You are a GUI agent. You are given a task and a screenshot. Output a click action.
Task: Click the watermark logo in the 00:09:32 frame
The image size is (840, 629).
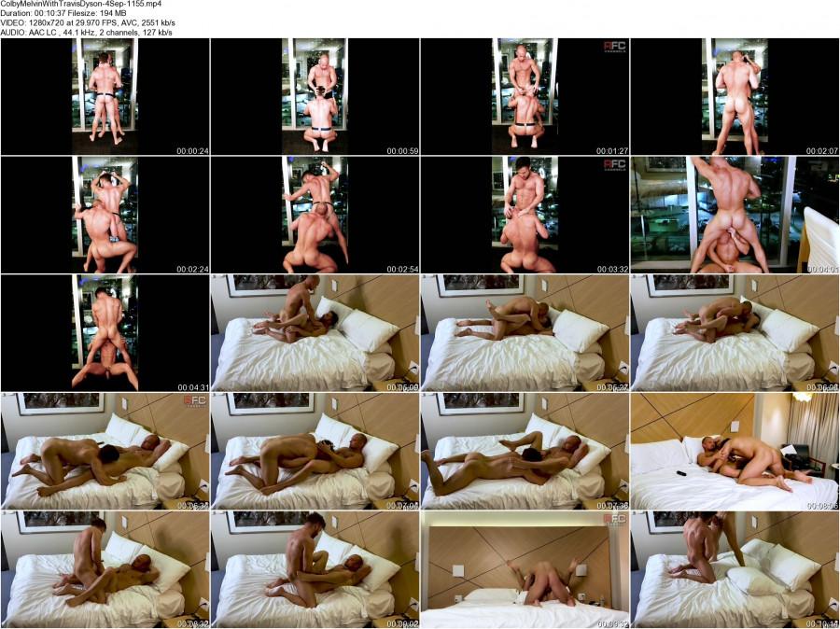[x=613, y=520]
